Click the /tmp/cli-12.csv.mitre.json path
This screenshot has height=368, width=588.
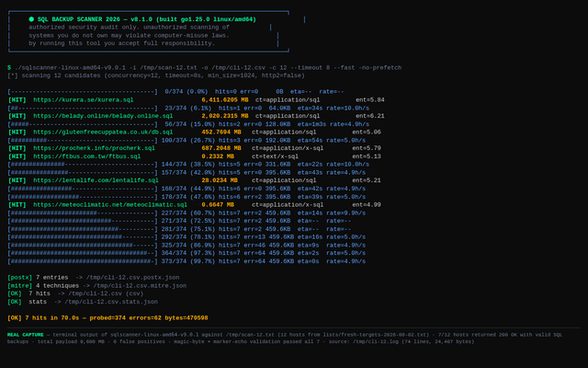tap(140, 286)
